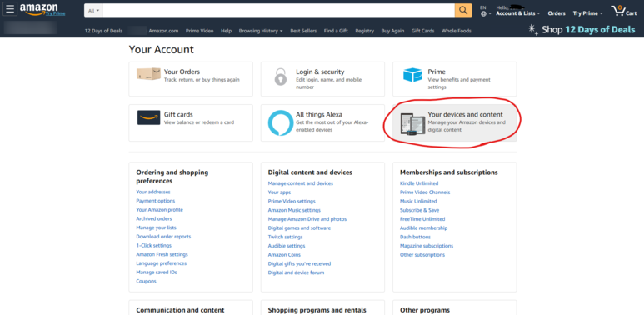Expand the Try Prime header dropdown
This screenshot has width=644, height=315.
(x=587, y=13)
